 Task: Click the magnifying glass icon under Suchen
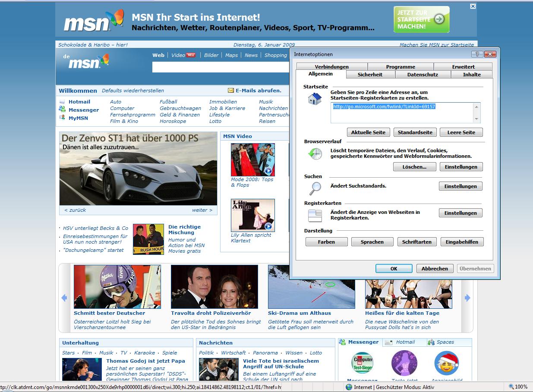coord(315,188)
